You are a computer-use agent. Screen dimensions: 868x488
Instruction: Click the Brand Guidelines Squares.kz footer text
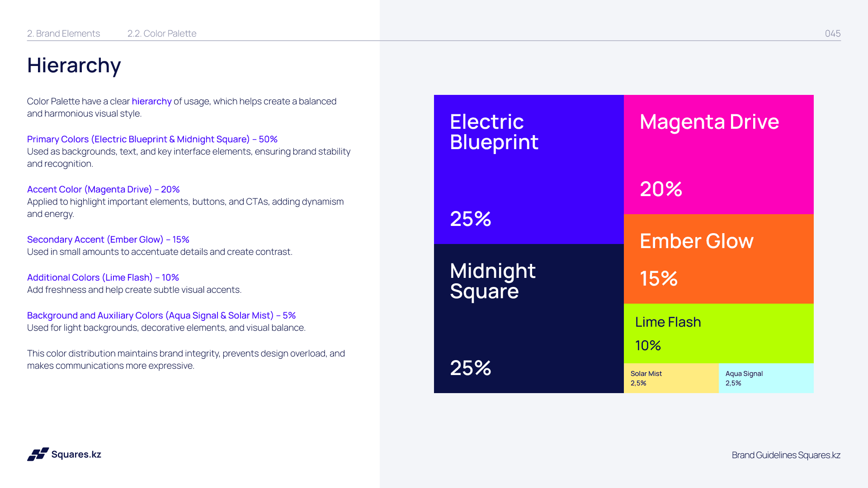(786, 455)
